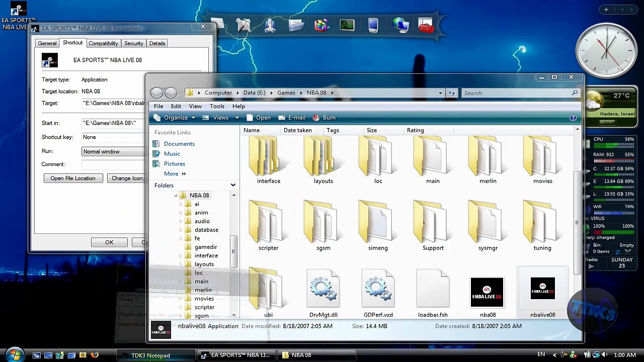Open Explorer help via the question mark icon
The image size is (644, 362).
pyautogui.click(x=573, y=118)
